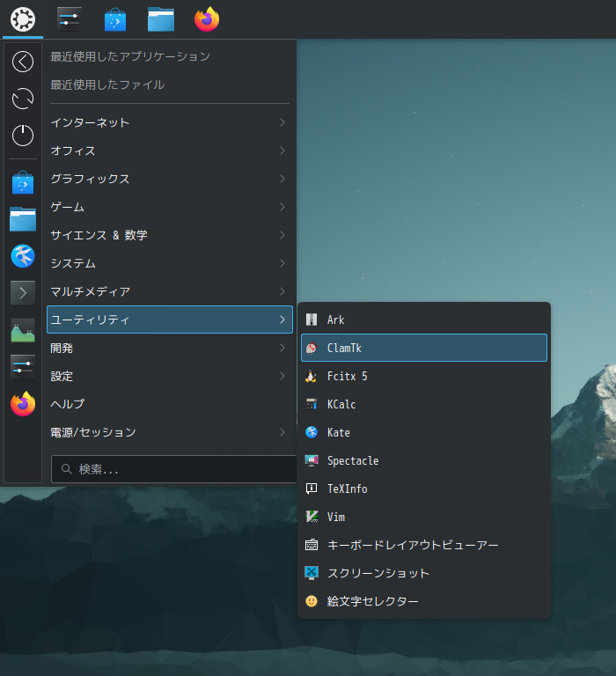Open Discover shopping bag in menu sidebar

[23, 182]
